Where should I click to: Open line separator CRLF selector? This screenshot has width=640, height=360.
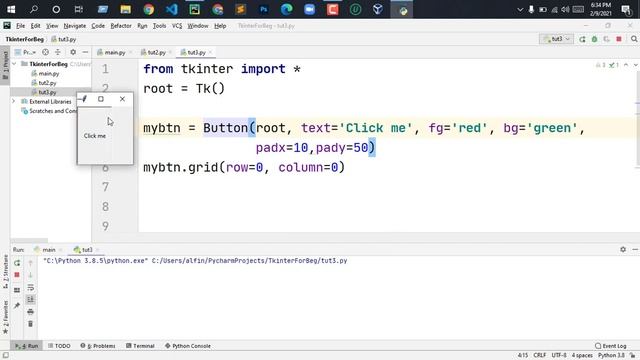[539, 356]
